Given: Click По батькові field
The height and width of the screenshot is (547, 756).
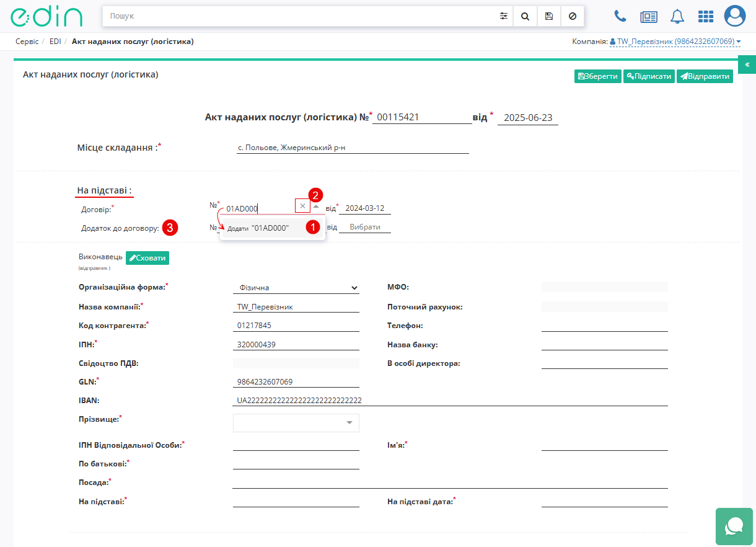Looking at the screenshot, I should point(296,464).
